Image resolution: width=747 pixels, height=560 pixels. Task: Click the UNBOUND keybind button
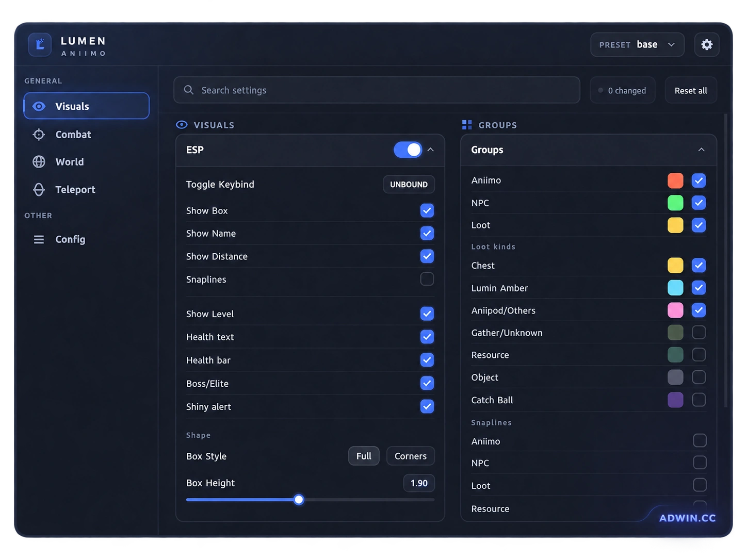[409, 185]
